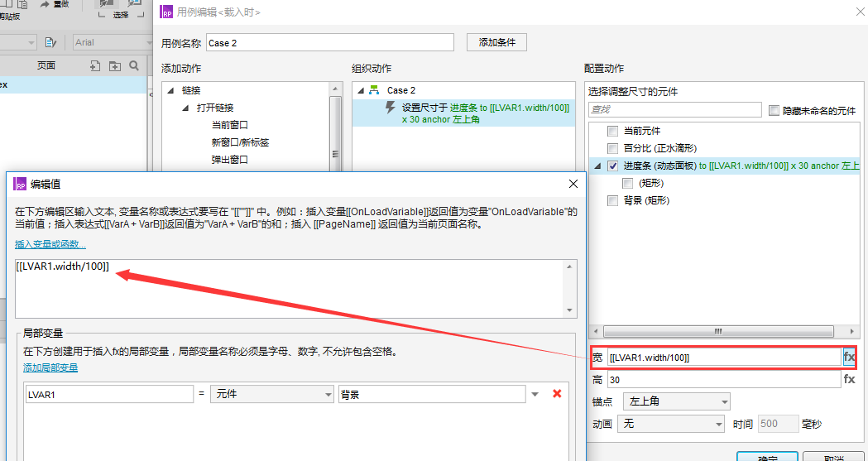Viewport: 868px width, 461px height.
Task: Click the fx button next to height field
Action: point(849,379)
